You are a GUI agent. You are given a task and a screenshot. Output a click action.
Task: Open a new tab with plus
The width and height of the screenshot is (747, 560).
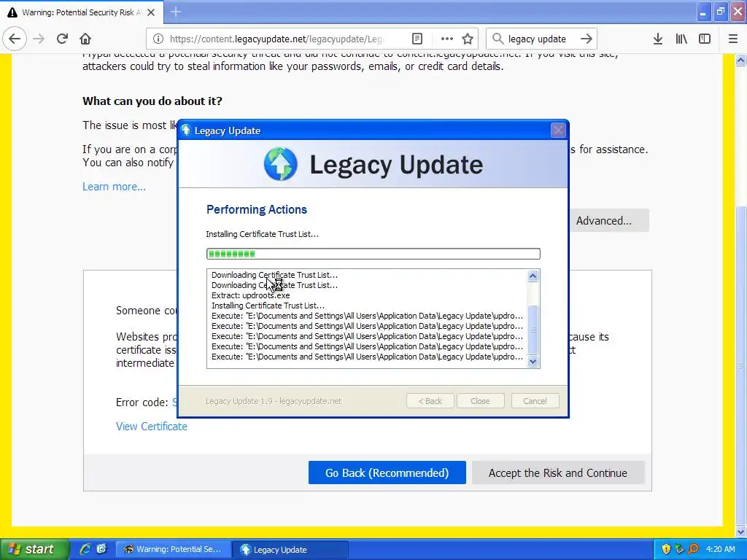175,12
